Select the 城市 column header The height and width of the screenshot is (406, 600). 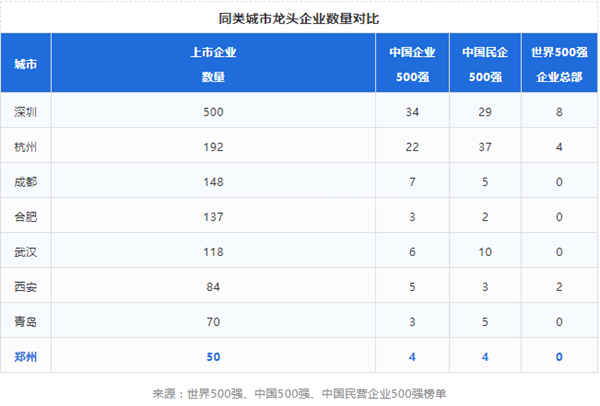[26, 63]
